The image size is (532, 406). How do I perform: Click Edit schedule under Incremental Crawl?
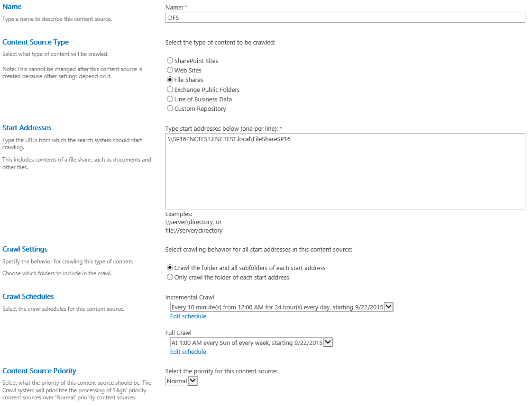(188, 316)
